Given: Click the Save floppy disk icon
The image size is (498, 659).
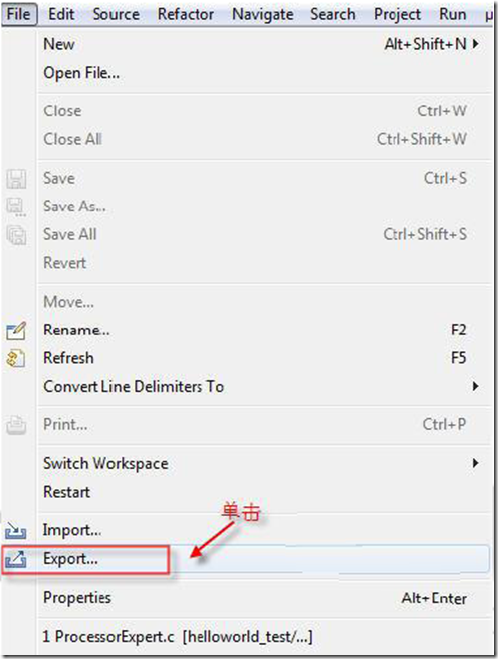Looking at the screenshot, I should (16, 179).
